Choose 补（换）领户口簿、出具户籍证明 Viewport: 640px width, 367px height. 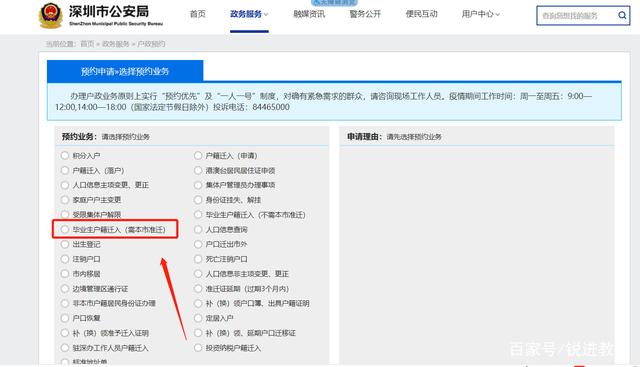198,303
